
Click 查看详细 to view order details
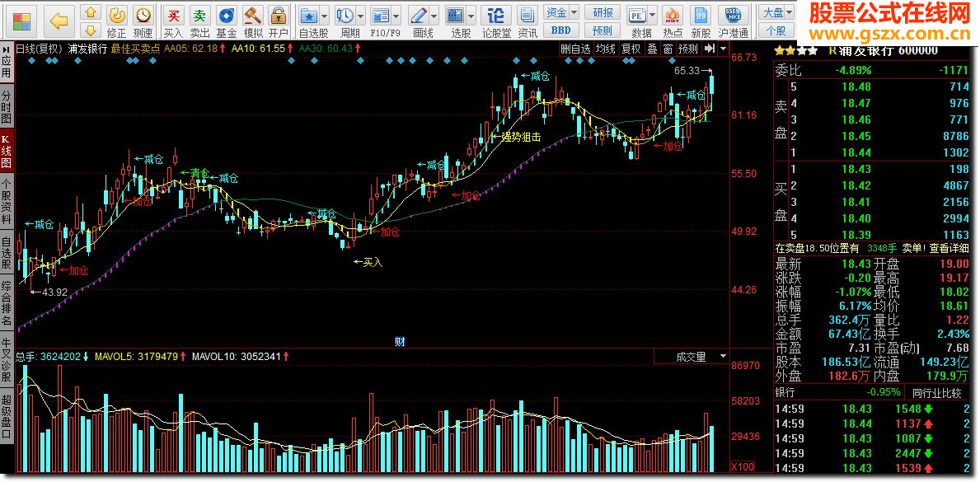coord(950,247)
